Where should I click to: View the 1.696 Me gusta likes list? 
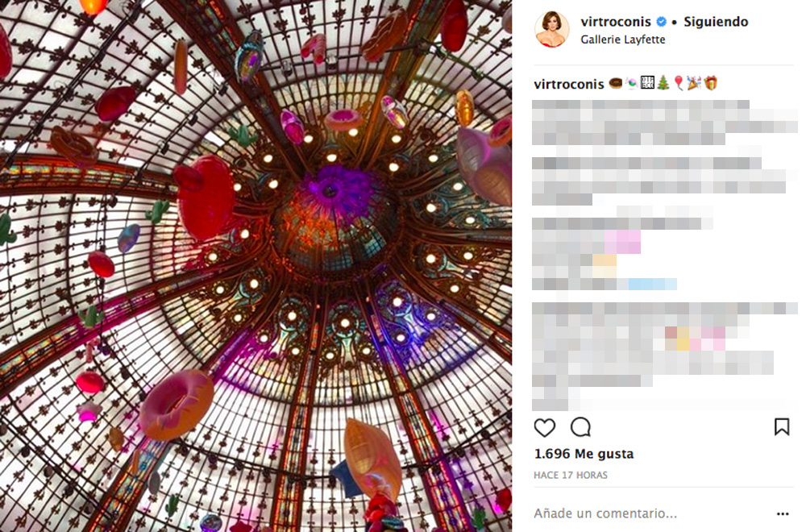pyautogui.click(x=584, y=454)
